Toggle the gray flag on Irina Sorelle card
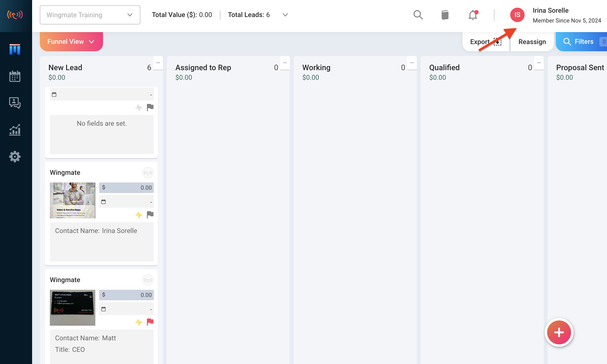 pyautogui.click(x=150, y=215)
